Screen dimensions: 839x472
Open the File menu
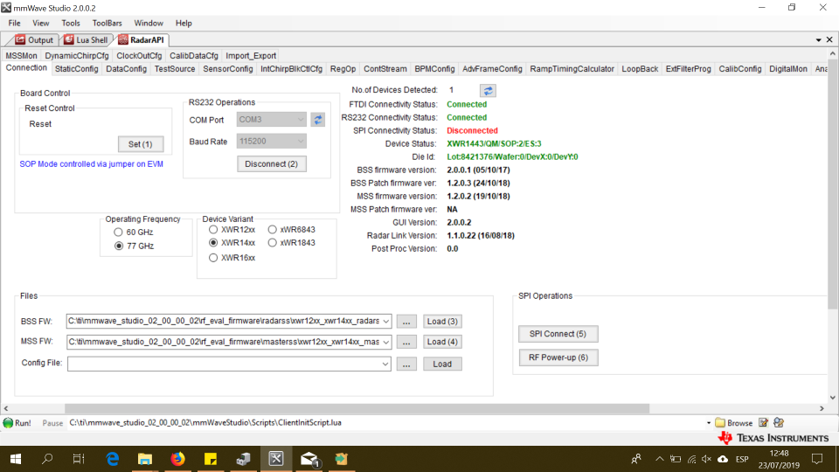pyautogui.click(x=14, y=23)
